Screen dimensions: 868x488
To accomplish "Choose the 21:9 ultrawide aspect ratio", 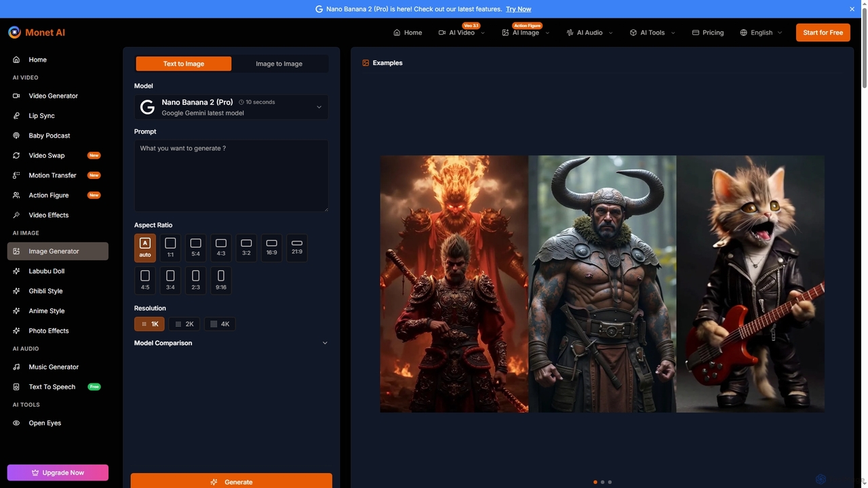I will [x=297, y=248].
